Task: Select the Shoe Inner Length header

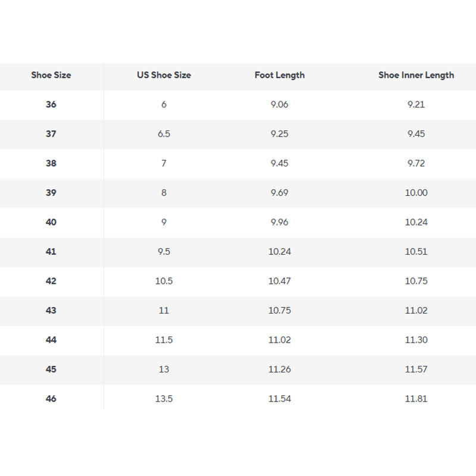Action: 416,75
